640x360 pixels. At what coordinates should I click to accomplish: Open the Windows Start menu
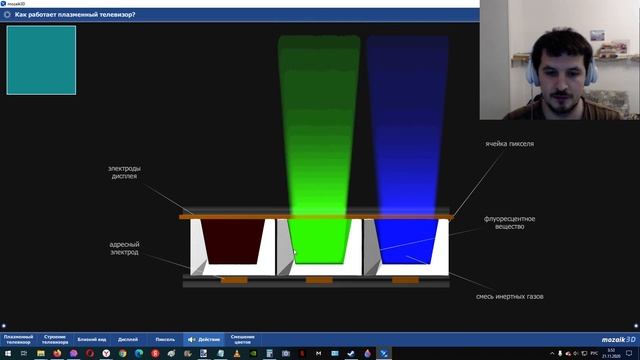[x=8, y=353]
